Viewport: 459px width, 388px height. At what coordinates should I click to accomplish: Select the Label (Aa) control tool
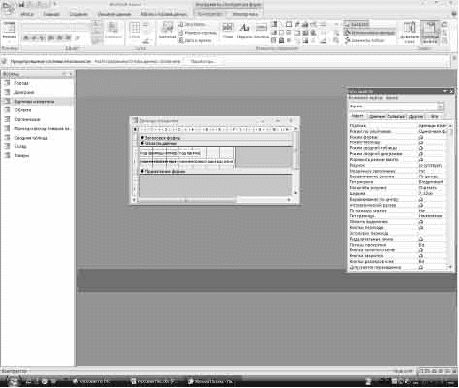click(244, 29)
